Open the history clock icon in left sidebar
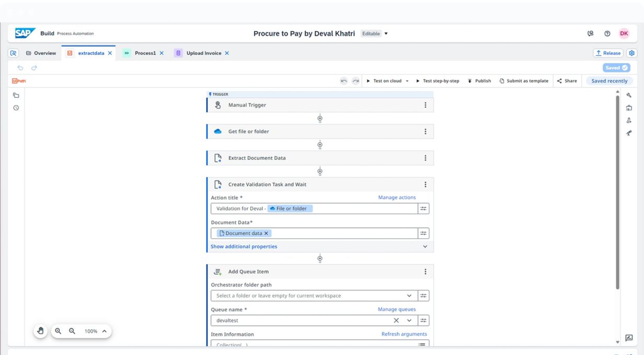 (x=16, y=108)
